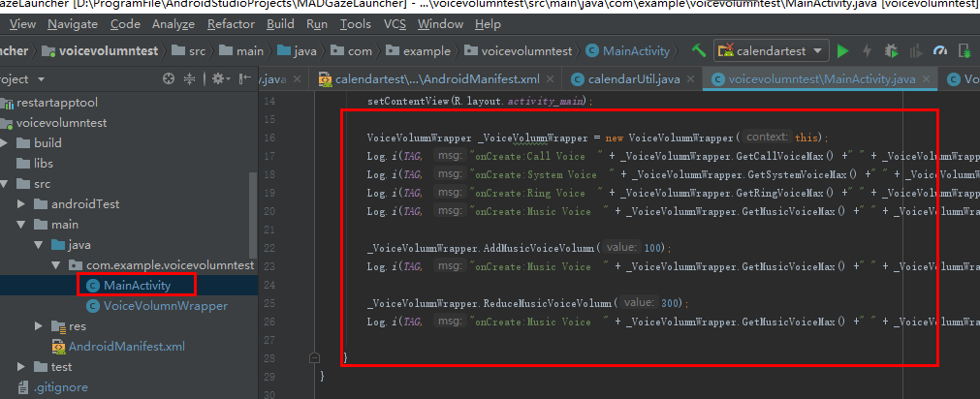Collapse the java folder

pyautogui.click(x=39, y=245)
